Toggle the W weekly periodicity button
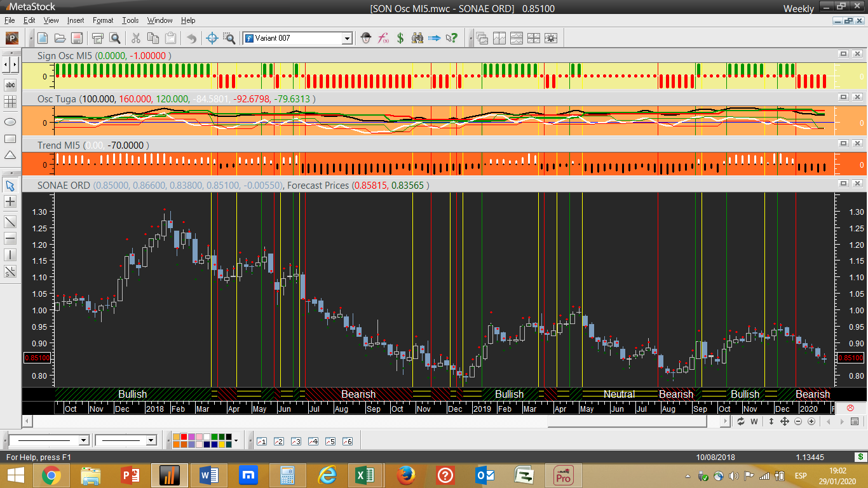The image size is (868, 488). [754, 421]
